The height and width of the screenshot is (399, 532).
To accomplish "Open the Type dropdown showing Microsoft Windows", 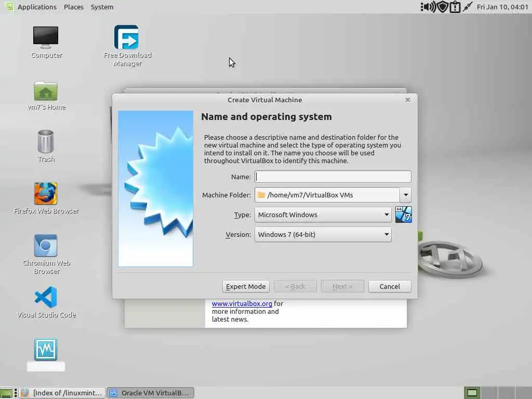I will pyautogui.click(x=323, y=215).
